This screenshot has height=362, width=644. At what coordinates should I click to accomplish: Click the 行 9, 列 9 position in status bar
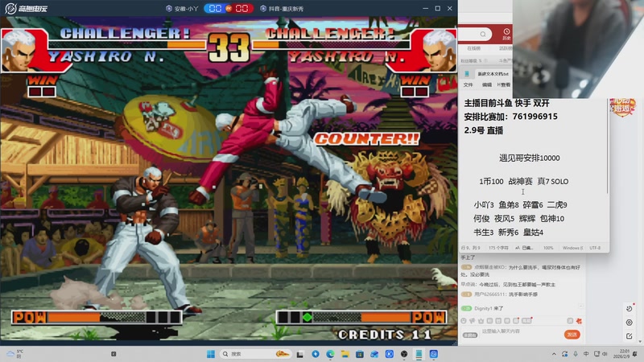[471, 248]
